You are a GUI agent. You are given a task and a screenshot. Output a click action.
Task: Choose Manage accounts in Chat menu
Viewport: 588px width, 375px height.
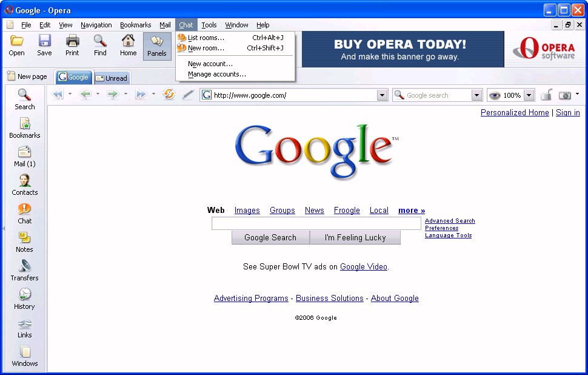[x=235, y=74]
